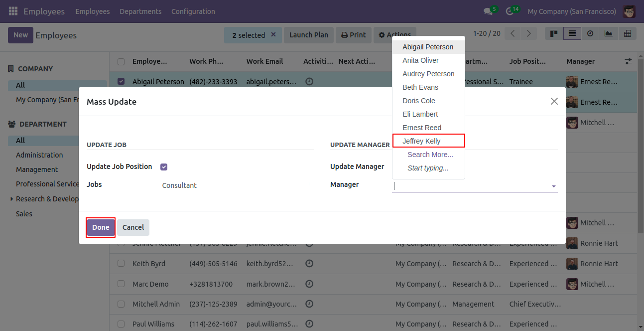Open the user avatar menu

(630, 11)
